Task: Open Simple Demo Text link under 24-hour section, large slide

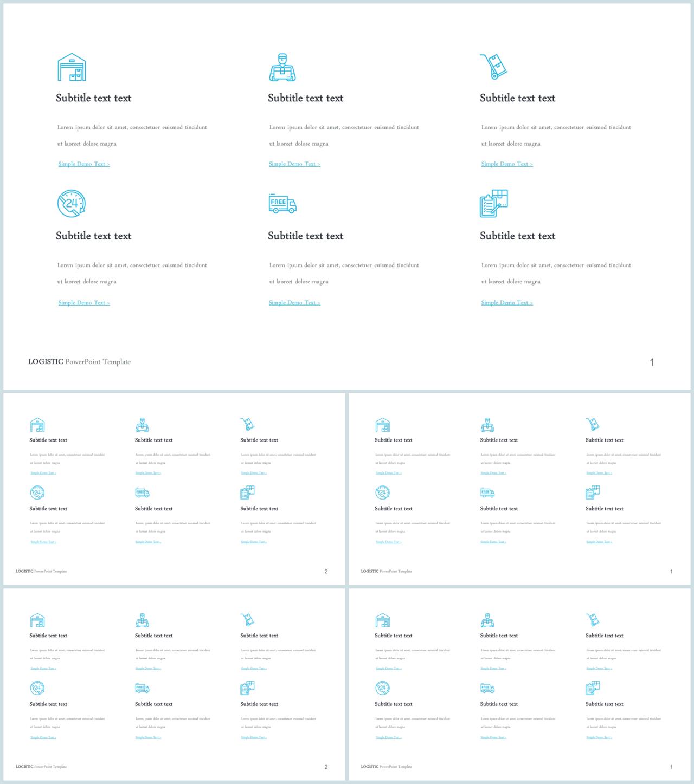Action: pyautogui.click(x=84, y=303)
